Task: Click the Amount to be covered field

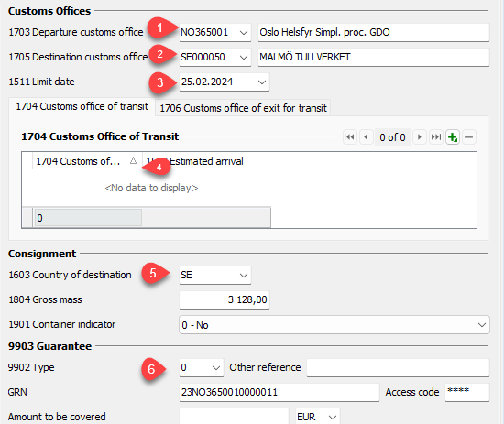Action: 234,417
